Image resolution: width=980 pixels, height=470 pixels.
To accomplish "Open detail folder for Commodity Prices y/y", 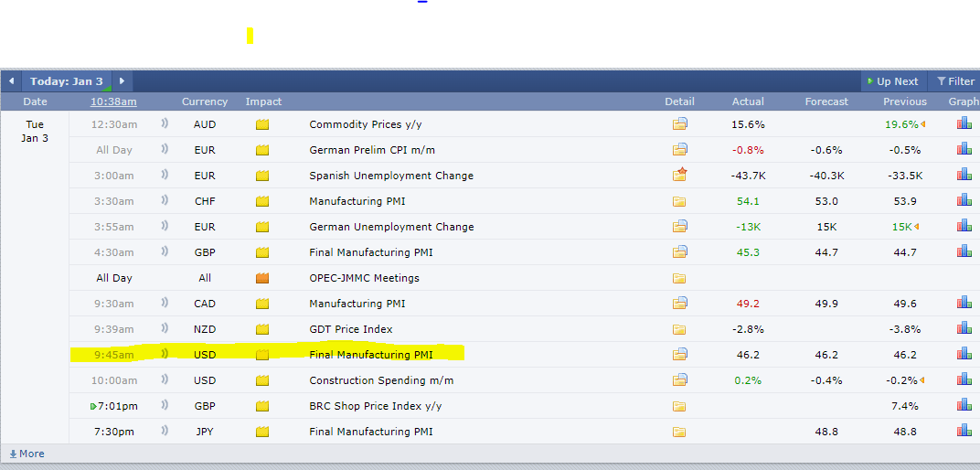I will tap(679, 123).
